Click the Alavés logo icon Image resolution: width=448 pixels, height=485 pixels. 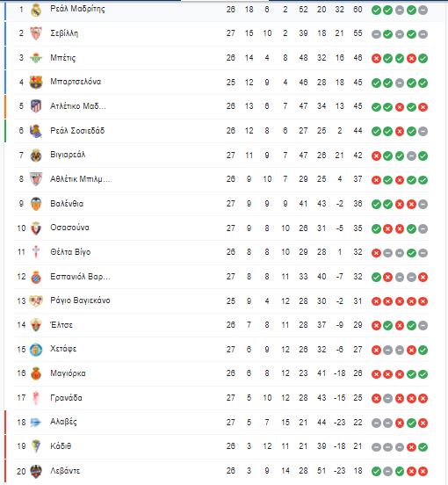[x=36, y=423]
